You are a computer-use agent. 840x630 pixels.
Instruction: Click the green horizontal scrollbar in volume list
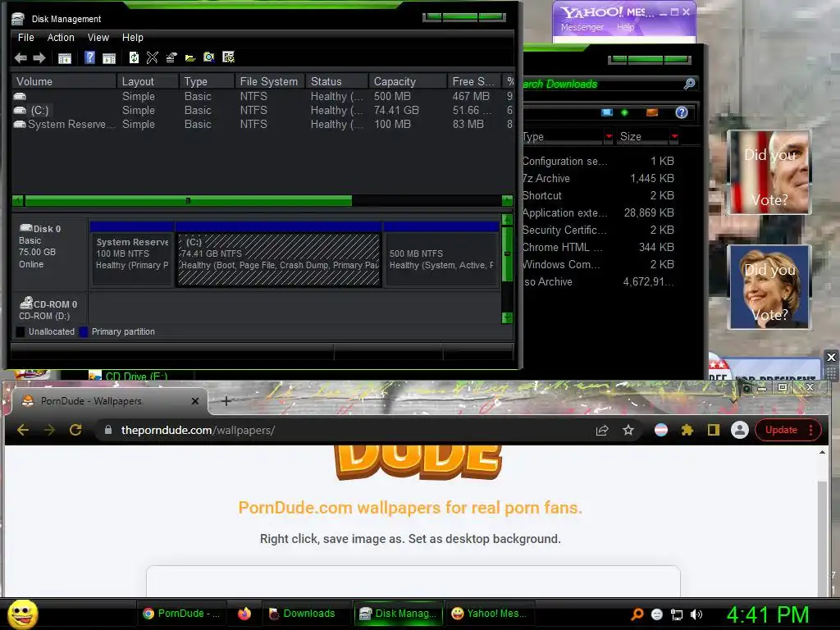pyautogui.click(x=188, y=201)
